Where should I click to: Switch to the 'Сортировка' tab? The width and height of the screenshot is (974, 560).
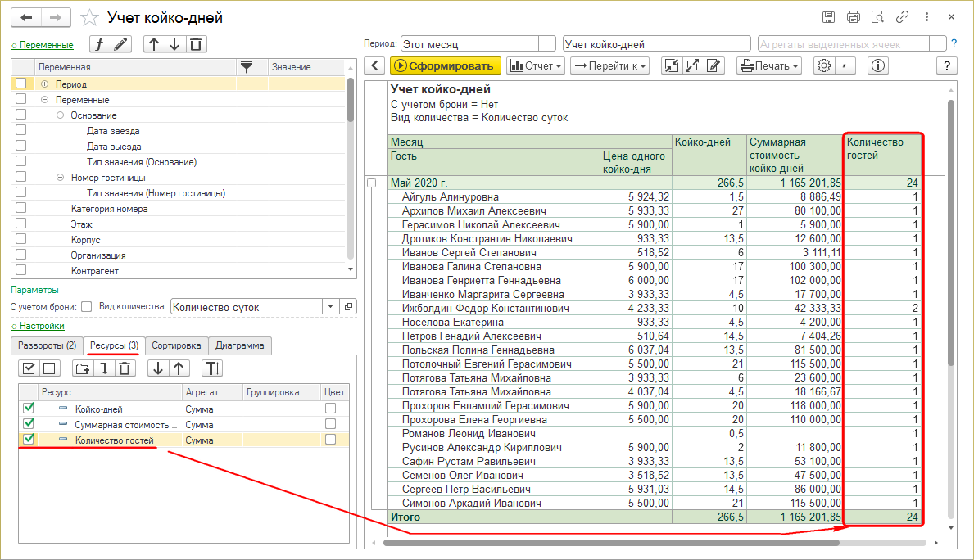point(177,345)
